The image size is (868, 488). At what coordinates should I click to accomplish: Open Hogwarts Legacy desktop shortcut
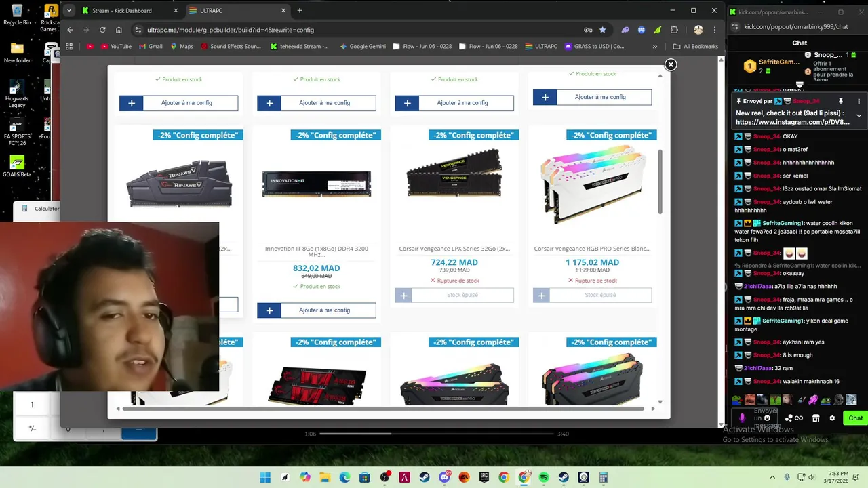click(x=17, y=94)
